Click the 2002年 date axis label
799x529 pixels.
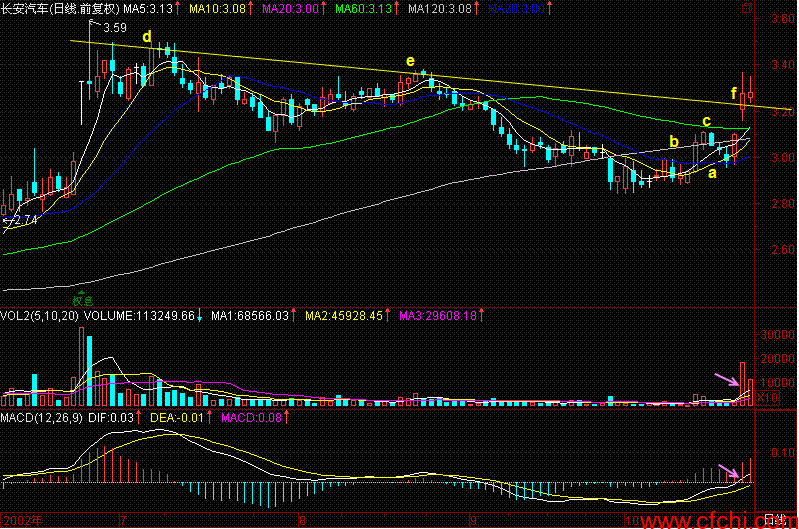[x=23, y=521]
